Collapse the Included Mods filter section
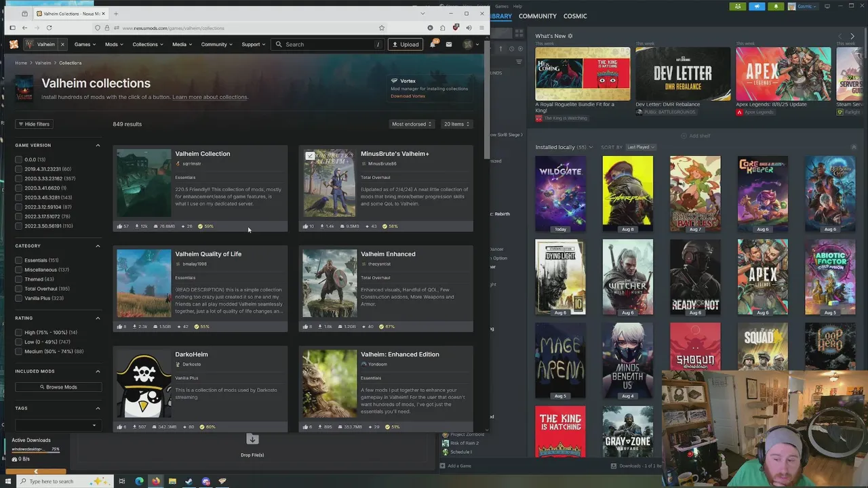Image resolution: width=868 pixels, height=488 pixels. [x=98, y=371]
